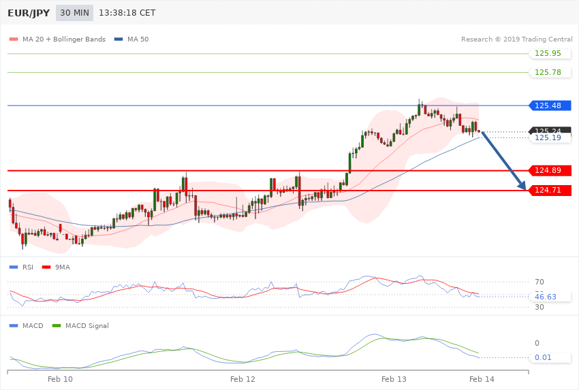
Task: Click the MACD 0 axis label
Action: tap(537, 343)
